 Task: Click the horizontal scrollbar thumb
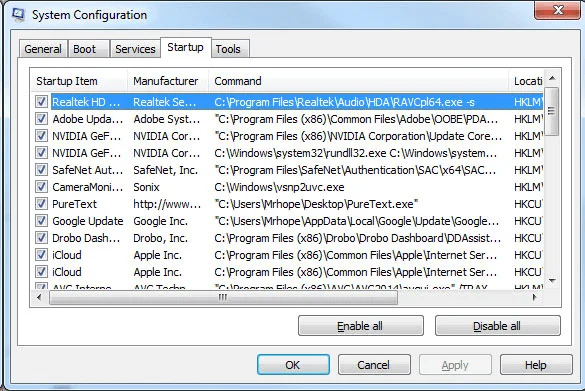coord(223,297)
